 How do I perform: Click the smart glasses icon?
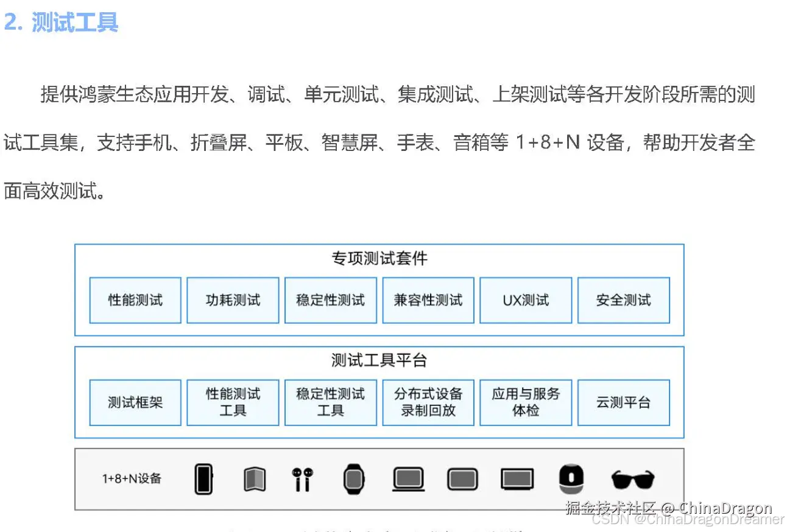[633, 480]
